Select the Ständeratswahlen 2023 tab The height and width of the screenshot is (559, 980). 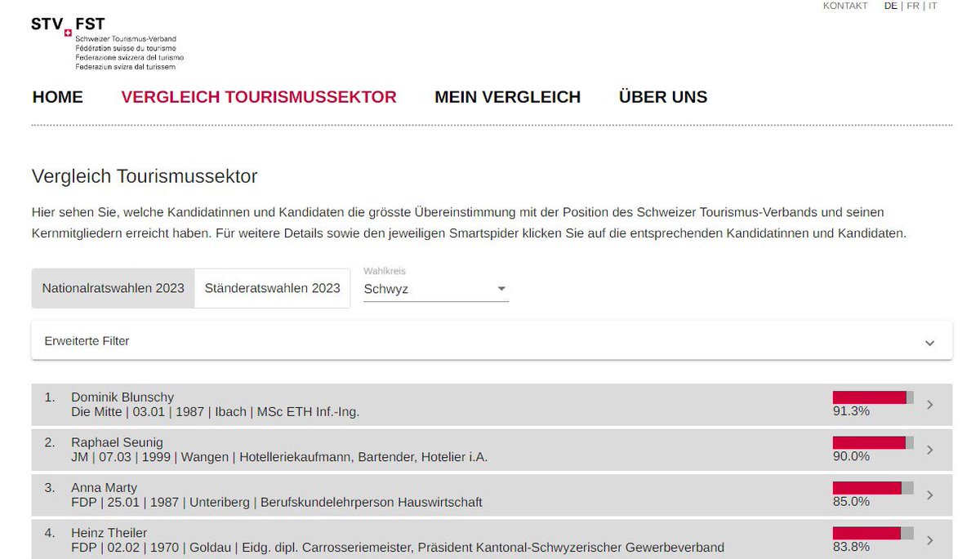tap(273, 288)
